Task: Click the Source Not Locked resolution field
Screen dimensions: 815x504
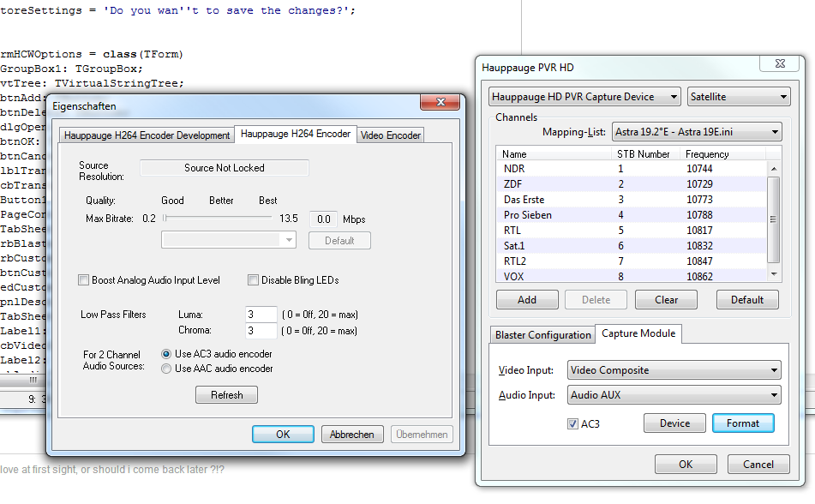Action: 225,168
